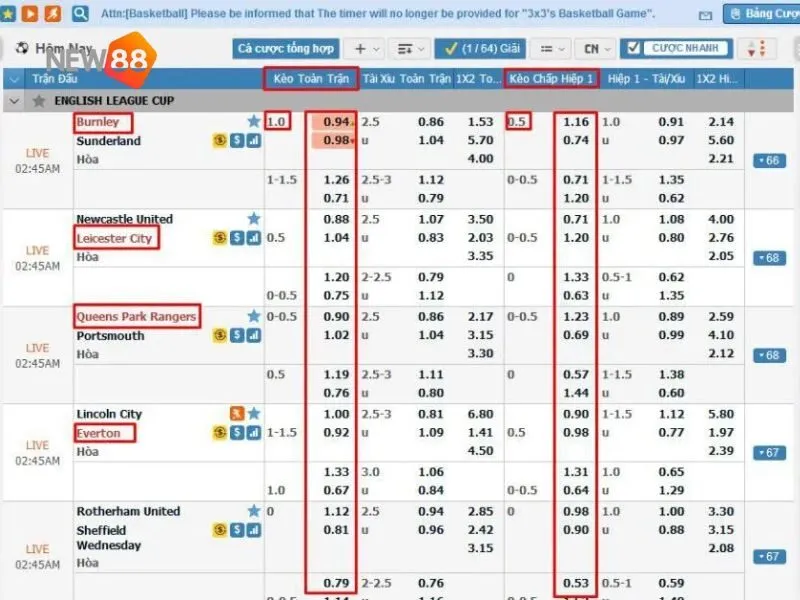Click the Everton team name
The image size is (800, 600).
(x=98, y=433)
